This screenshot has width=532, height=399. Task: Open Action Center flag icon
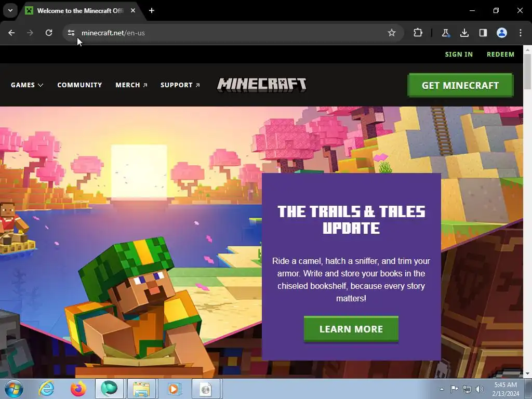coord(454,389)
